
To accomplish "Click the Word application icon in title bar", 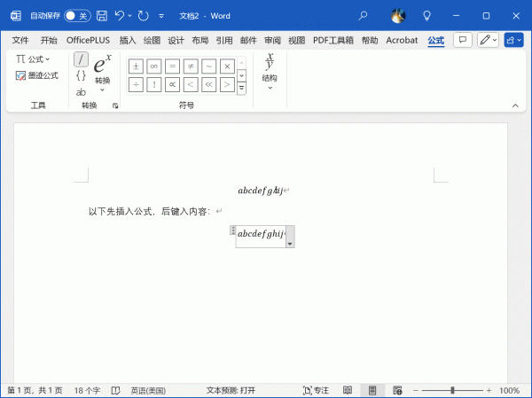I will click(16, 16).
